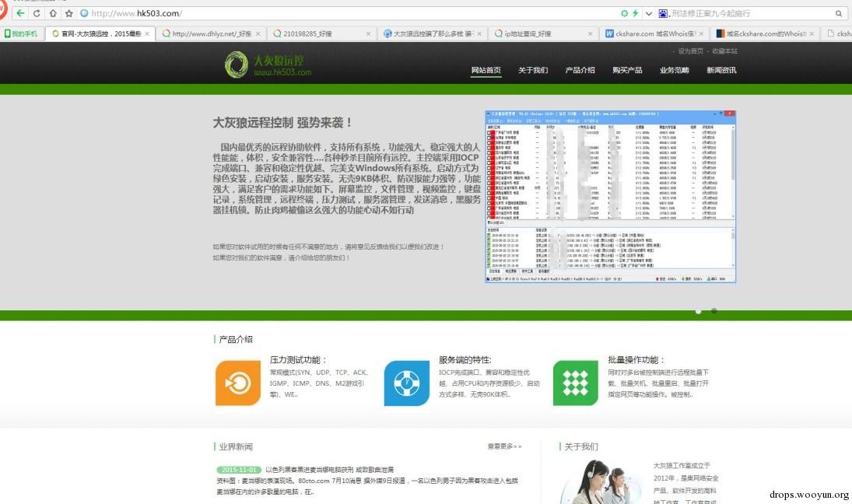This screenshot has width=852, height=504.
Task: Open 网站首页 nav menu item
Action: (x=486, y=70)
